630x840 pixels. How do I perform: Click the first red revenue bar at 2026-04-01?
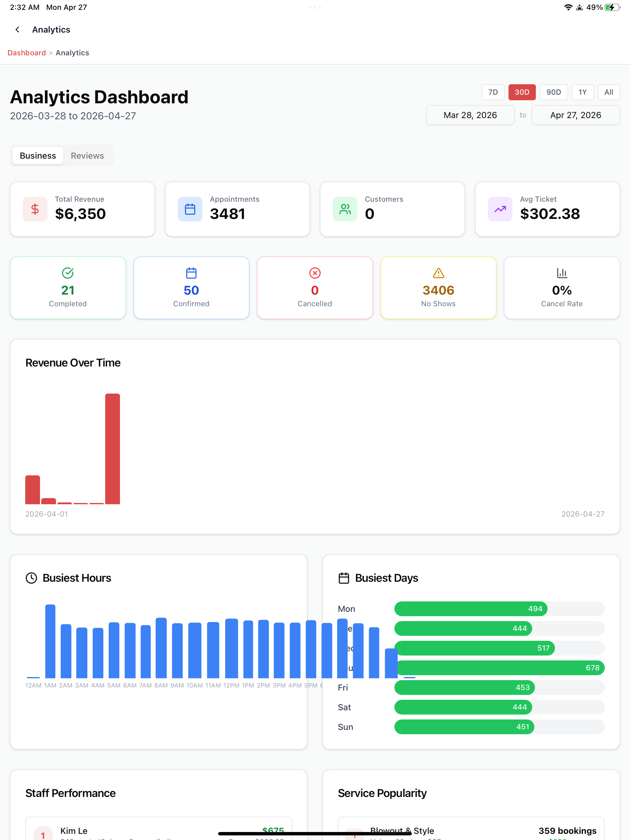pos(33,490)
